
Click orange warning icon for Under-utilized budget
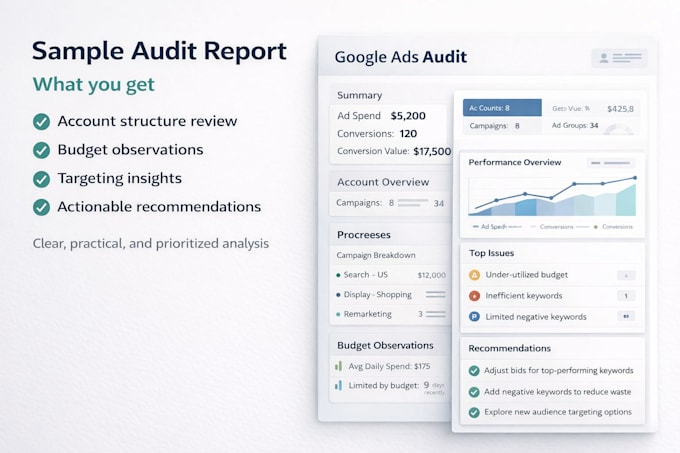(474, 275)
